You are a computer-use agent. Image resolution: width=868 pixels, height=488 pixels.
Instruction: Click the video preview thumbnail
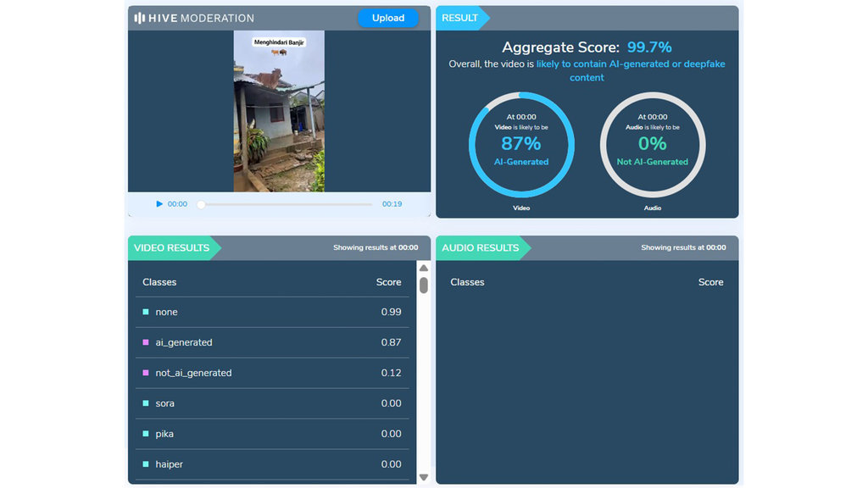click(279, 111)
